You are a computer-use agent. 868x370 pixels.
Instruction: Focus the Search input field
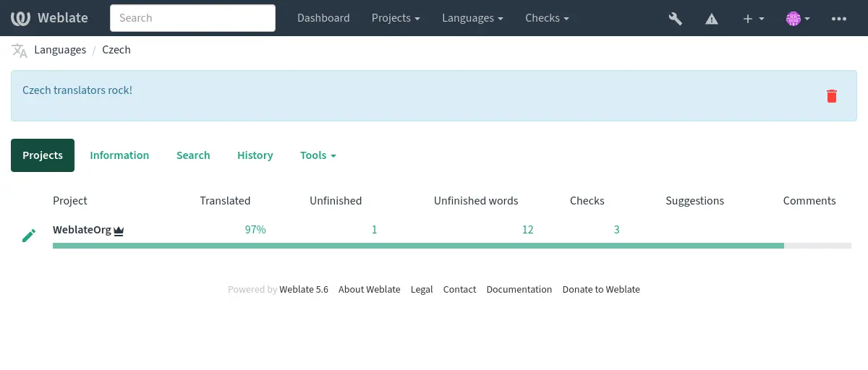tap(192, 18)
